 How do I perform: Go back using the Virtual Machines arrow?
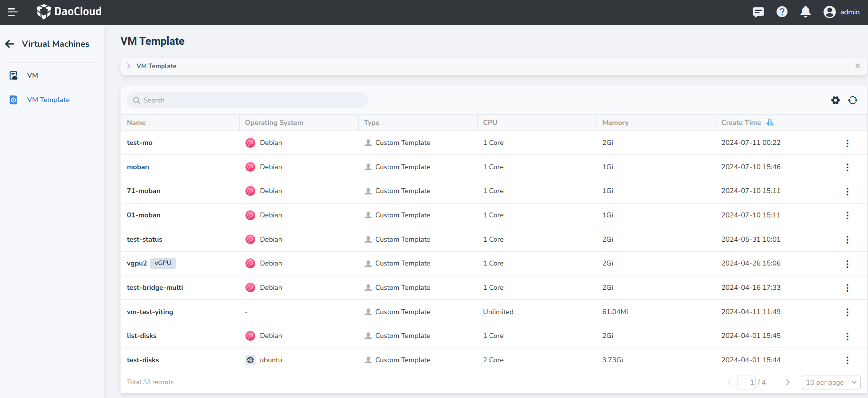tap(10, 44)
